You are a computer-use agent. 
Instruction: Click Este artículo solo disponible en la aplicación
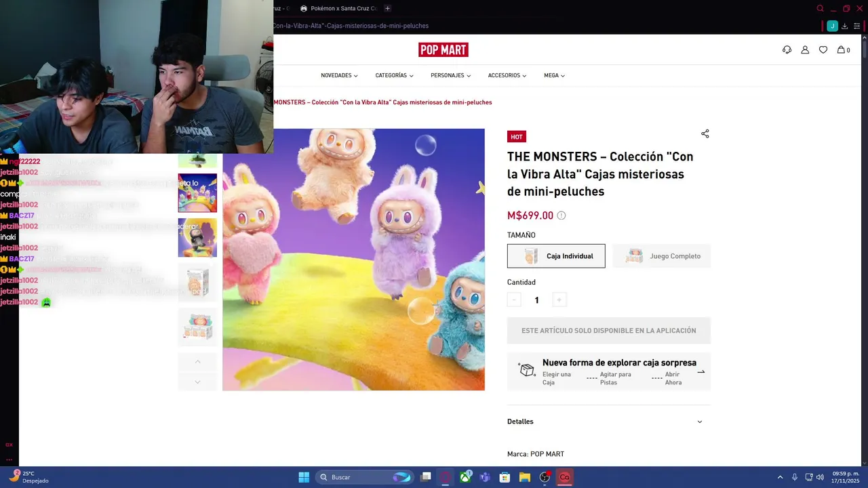click(x=609, y=331)
